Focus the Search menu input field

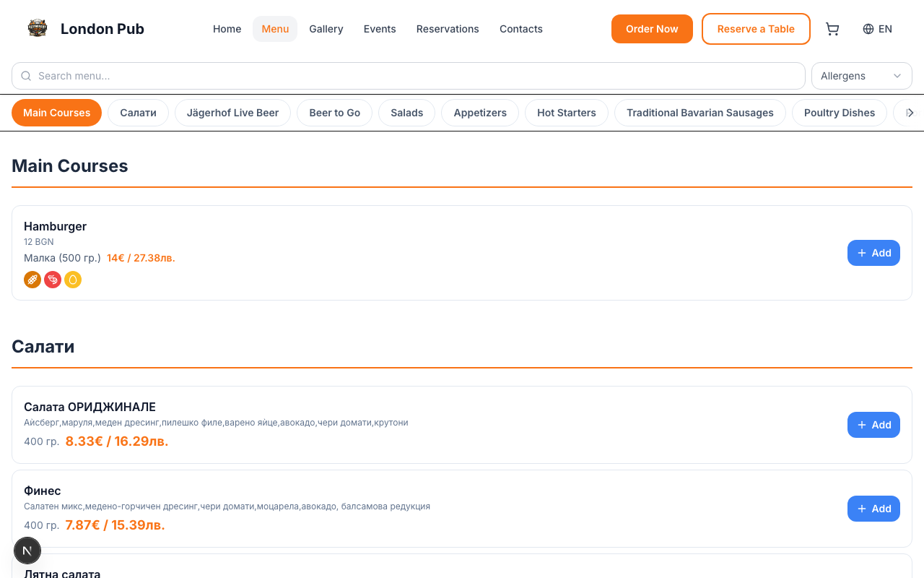411,76
